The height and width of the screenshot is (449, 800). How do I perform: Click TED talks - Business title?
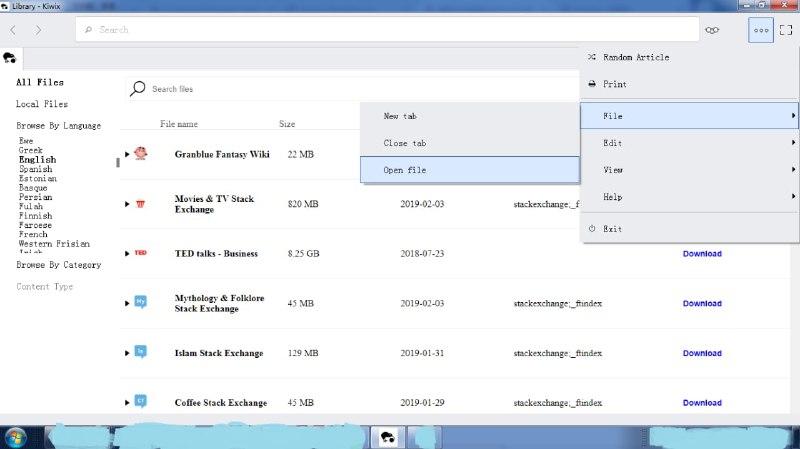[216, 254]
